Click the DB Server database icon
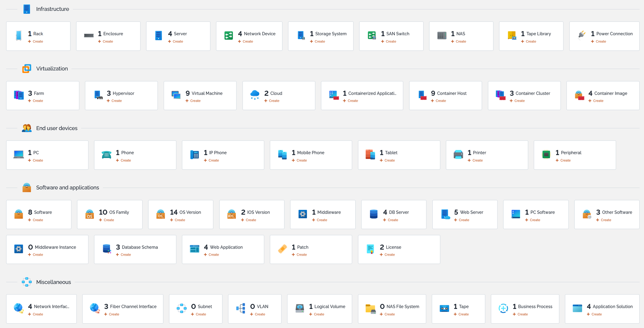Screen dimensions: 644x328 click(374, 214)
